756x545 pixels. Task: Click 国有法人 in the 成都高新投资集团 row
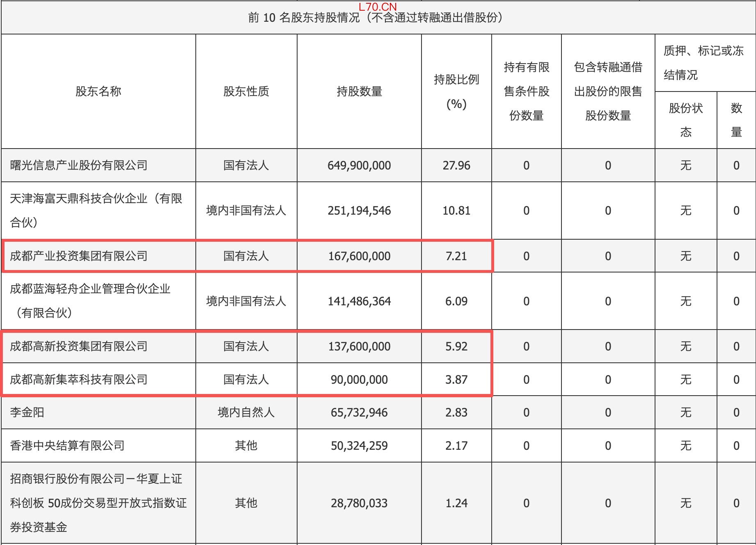pyautogui.click(x=246, y=346)
